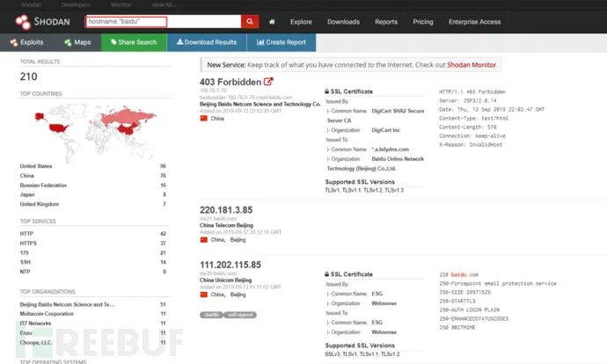Click the total results number 210
The height and width of the screenshot is (364, 607).
coord(29,76)
